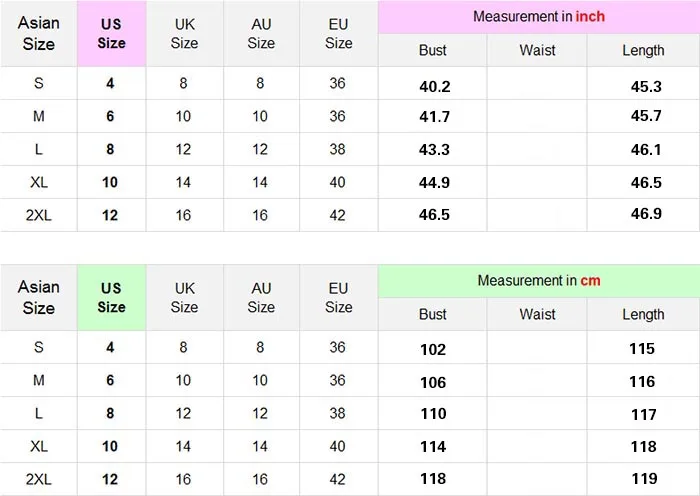Click the UK Size header in top table
The width and height of the screenshot is (700, 496).
click(184, 33)
